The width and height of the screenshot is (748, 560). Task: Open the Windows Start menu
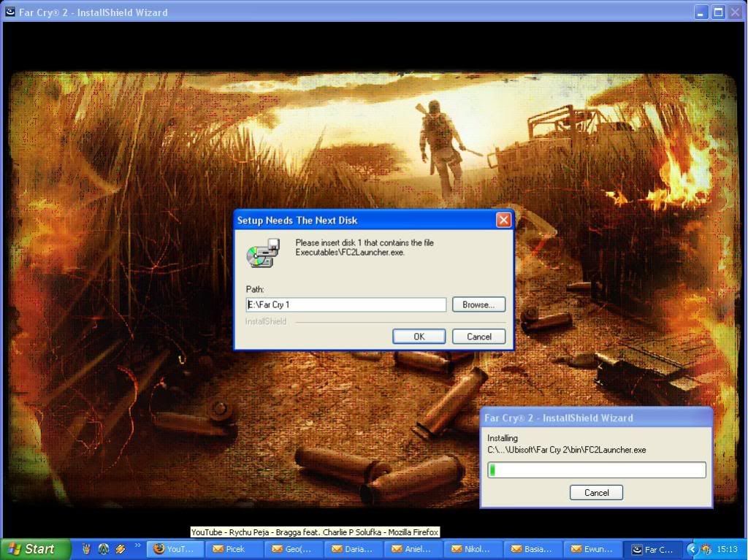point(34,549)
